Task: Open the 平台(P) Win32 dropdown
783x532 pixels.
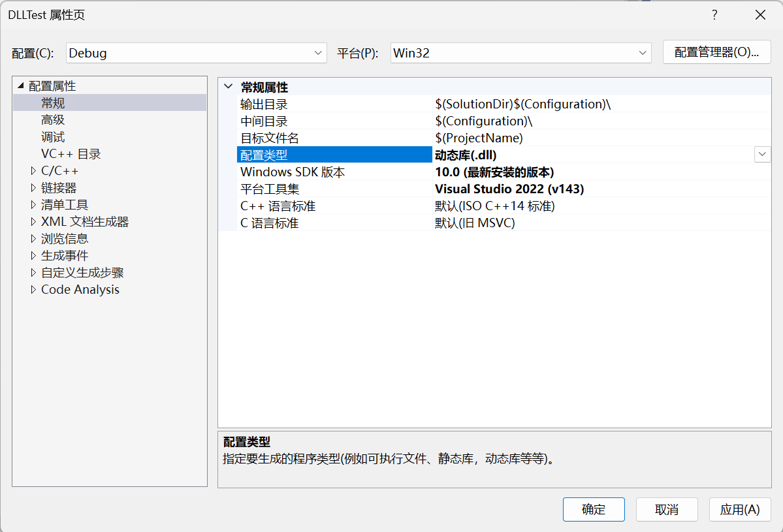Action: [521, 53]
